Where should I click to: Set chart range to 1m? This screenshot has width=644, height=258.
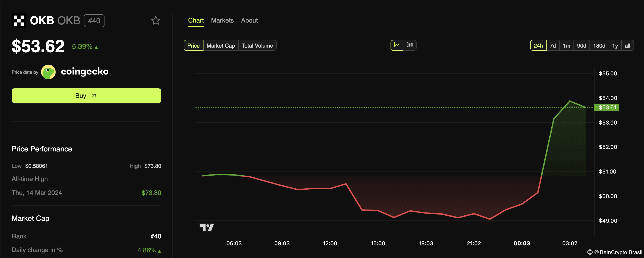pyautogui.click(x=566, y=46)
